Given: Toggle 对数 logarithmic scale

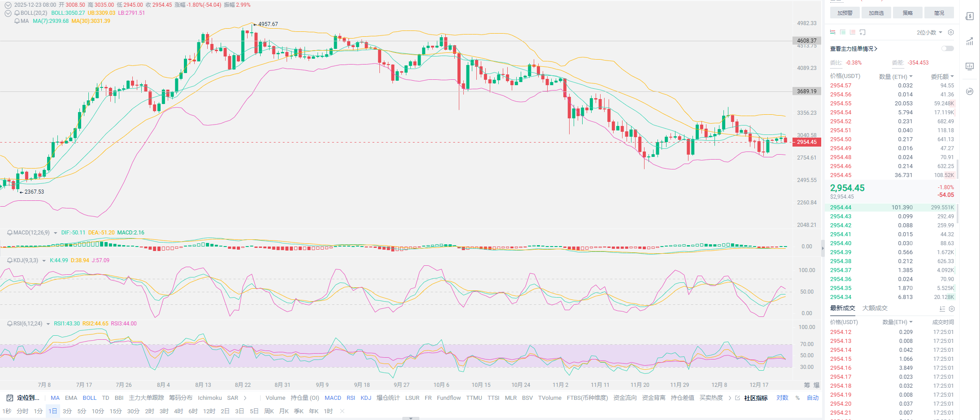Looking at the screenshot, I should click(x=782, y=398).
